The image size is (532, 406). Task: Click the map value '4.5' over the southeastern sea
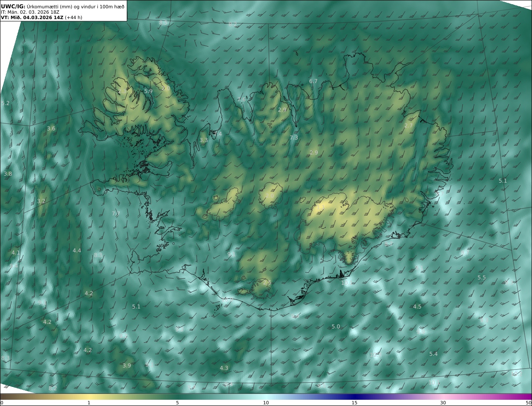(417, 306)
